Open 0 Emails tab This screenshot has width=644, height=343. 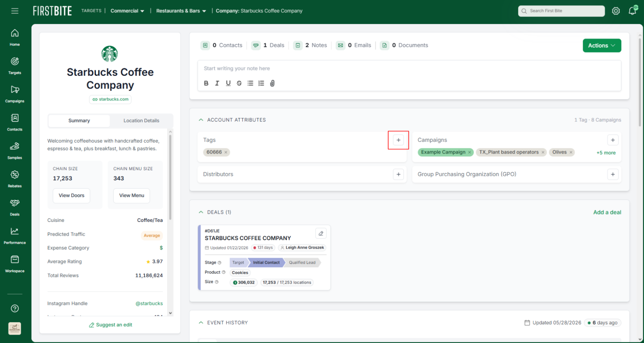pyautogui.click(x=354, y=45)
